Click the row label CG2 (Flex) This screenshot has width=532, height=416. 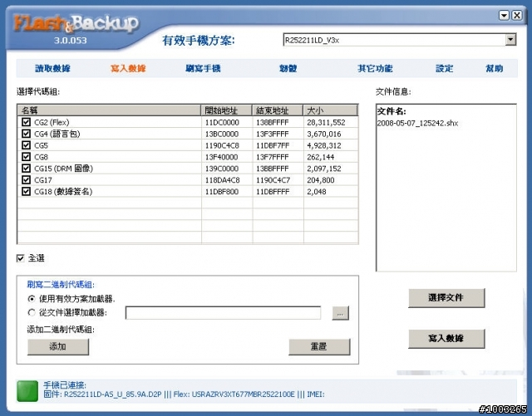click(x=52, y=122)
